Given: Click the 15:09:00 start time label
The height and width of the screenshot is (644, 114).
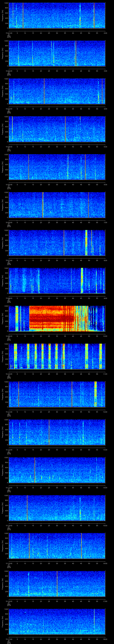Looking at the screenshot, I should click(9, 336).
